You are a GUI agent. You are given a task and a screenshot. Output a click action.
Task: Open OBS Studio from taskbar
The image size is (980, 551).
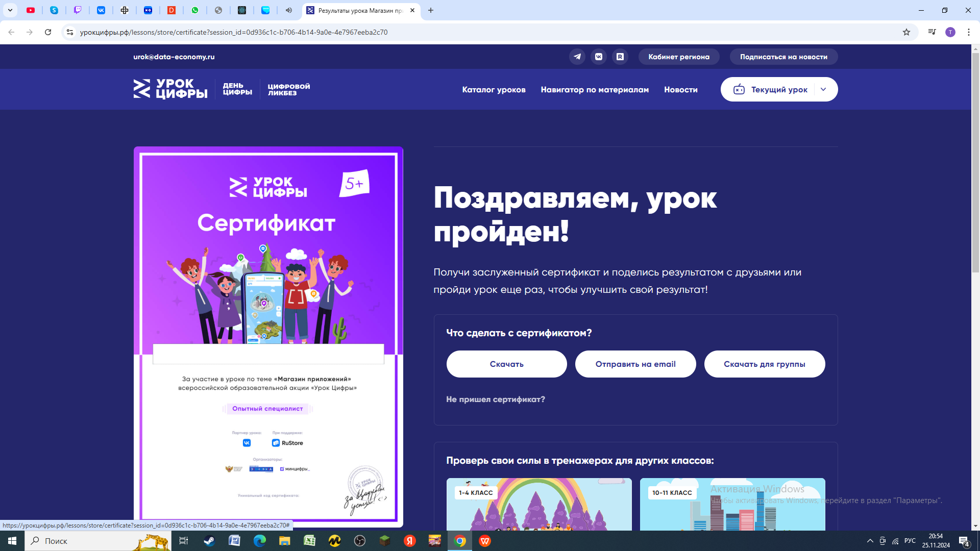pyautogui.click(x=360, y=541)
